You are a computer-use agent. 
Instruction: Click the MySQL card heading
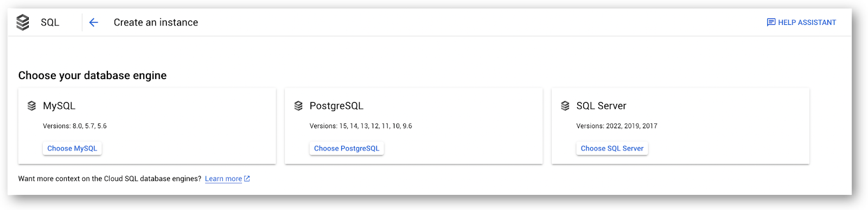click(x=59, y=106)
